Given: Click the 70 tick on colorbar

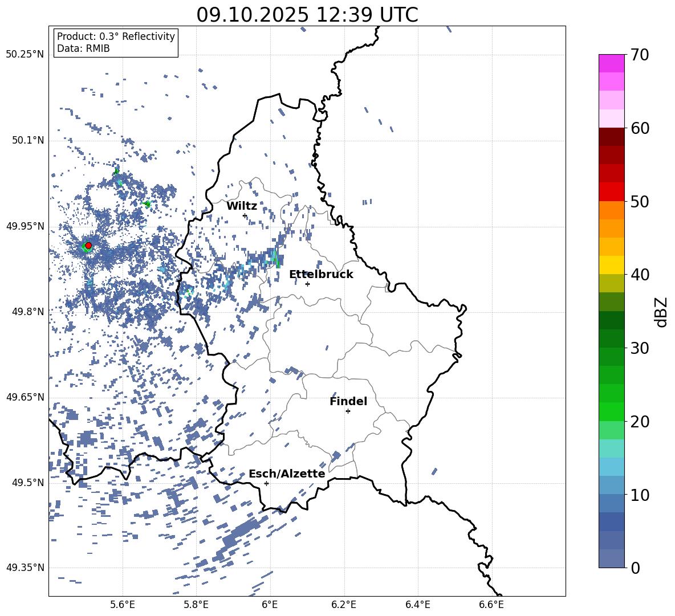Looking at the screenshot, I should tap(640, 55).
